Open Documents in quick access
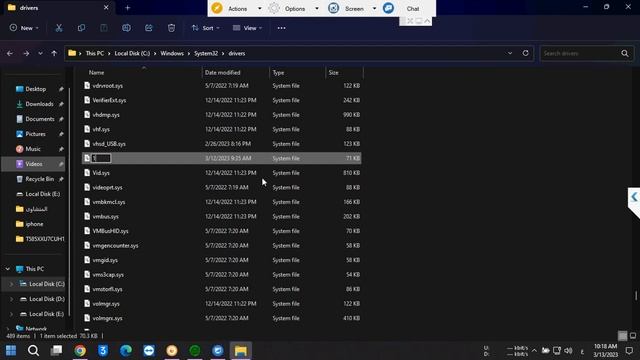640x360 pixels. pyautogui.click(x=40, y=119)
